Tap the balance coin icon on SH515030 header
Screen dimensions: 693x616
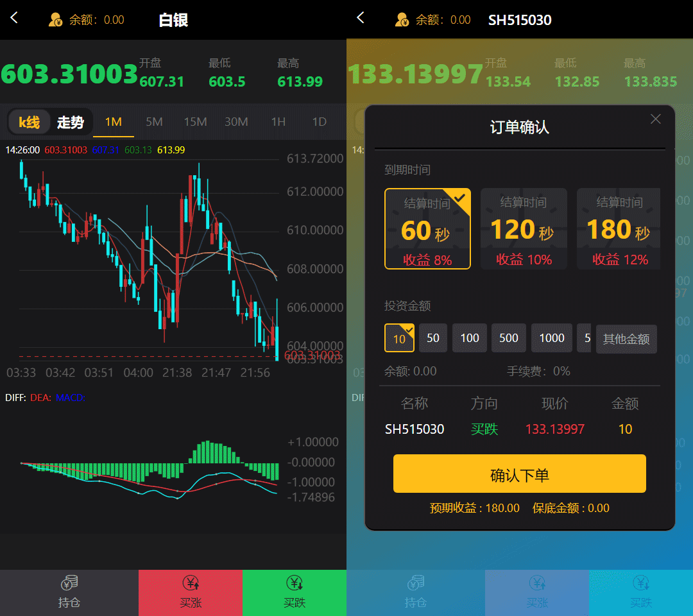click(x=402, y=20)
